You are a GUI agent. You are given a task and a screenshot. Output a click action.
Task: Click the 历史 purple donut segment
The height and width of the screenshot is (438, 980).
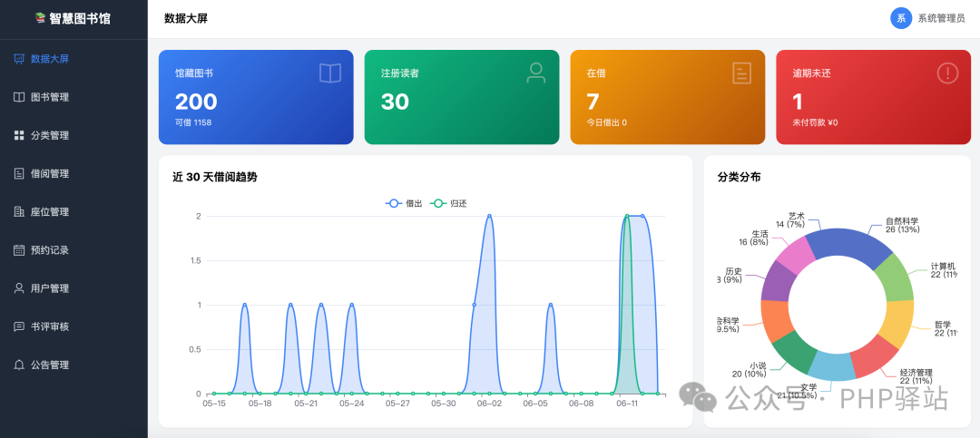(779, 282)
